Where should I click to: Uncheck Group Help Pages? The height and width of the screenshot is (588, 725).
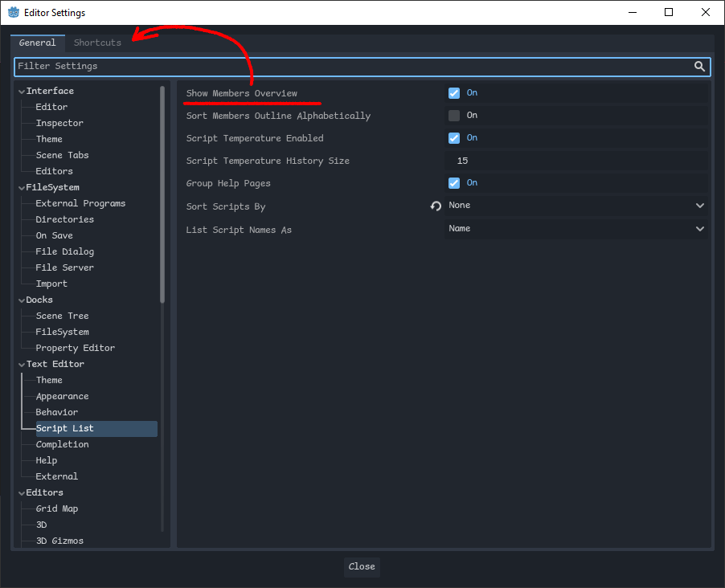(453, 182)
